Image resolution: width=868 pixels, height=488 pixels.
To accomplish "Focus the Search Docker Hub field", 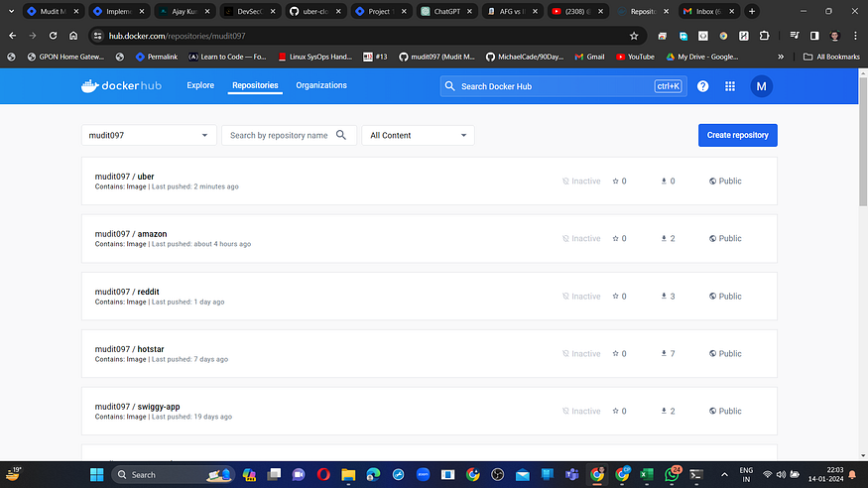I will click(563, 86).
